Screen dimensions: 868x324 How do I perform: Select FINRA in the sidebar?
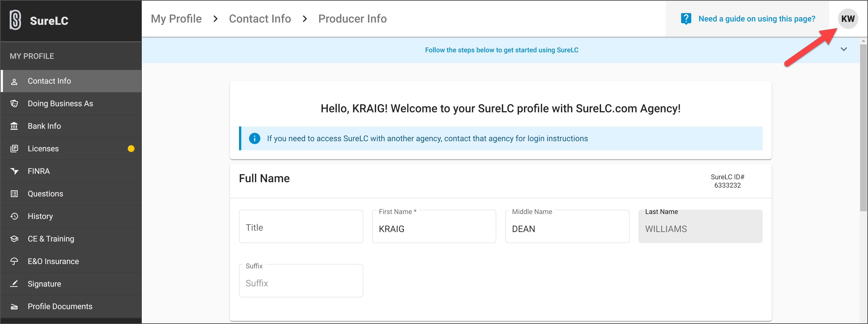coord(71,171)
